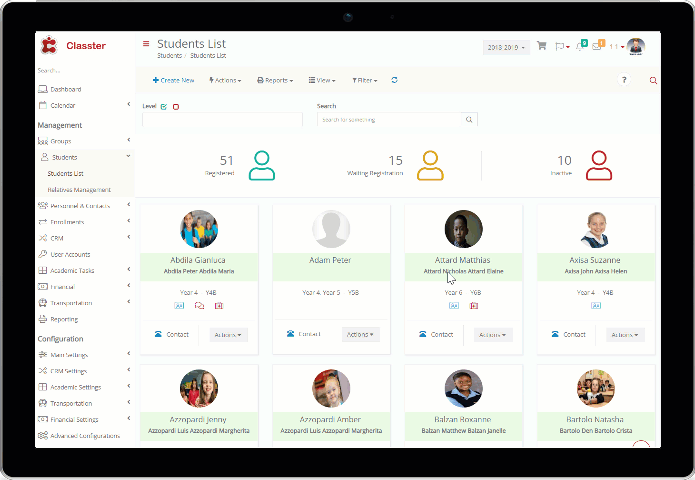Open the flag language selector
Screen dimensions: 695x480
click(562, 47)
